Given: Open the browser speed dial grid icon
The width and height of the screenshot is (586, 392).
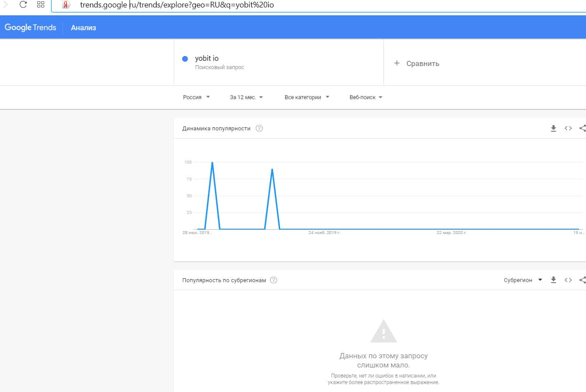Looking at the screenshot, I should coord(41,5).
